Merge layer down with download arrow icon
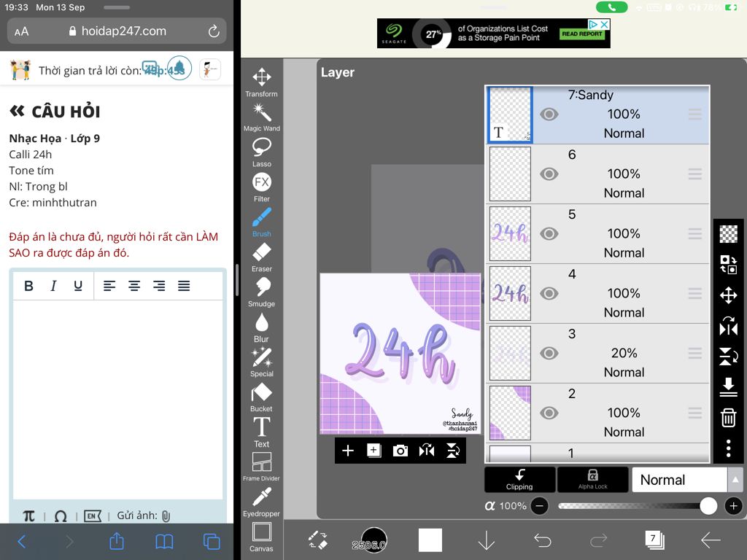The height and width of the screenshot is (560, 747). click(729, 386)
